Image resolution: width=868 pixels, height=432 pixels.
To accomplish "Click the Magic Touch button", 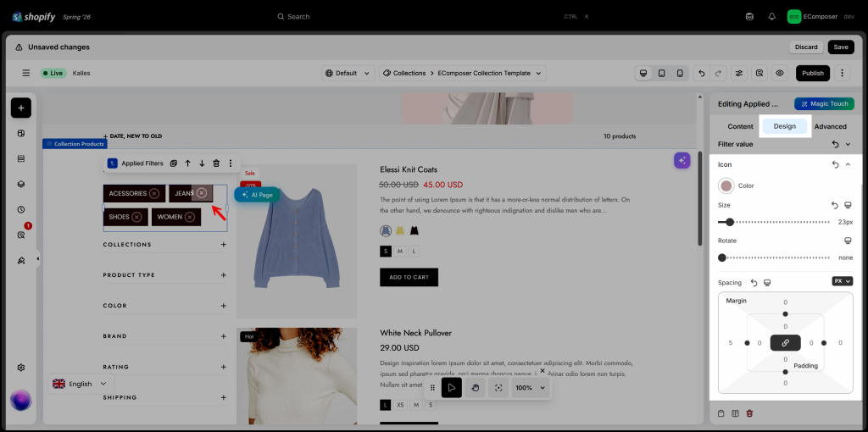I will tap(824, 104).
